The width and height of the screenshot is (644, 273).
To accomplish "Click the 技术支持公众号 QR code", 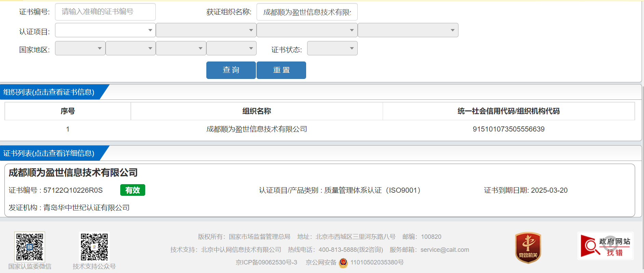I will (94, 247).
